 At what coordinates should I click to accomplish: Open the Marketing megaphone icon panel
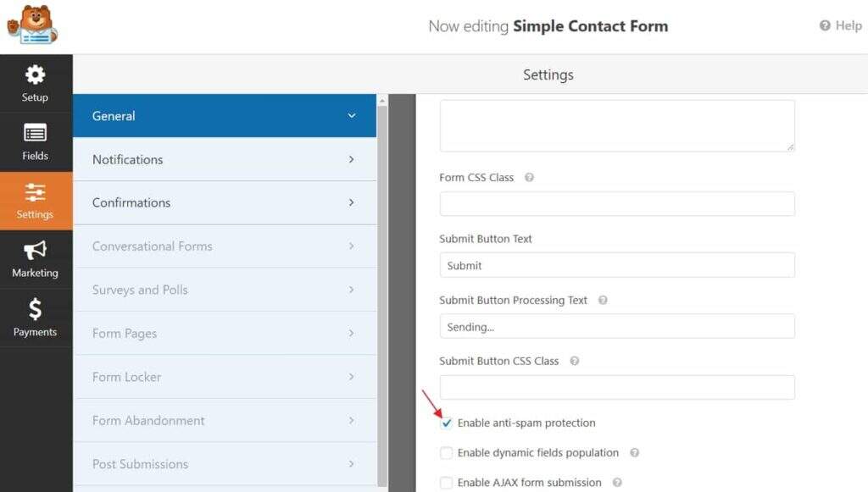pyautogui.click(x=35, y=258)
